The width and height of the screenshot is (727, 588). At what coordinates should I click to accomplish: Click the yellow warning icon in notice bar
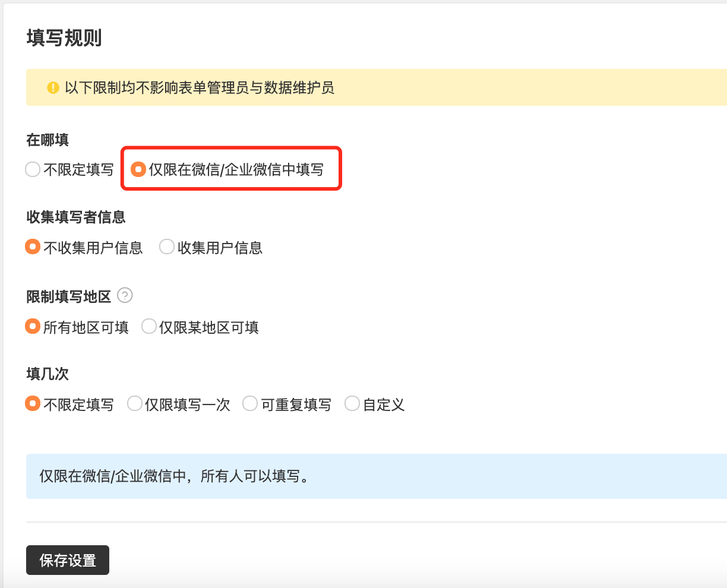[53, 88]
